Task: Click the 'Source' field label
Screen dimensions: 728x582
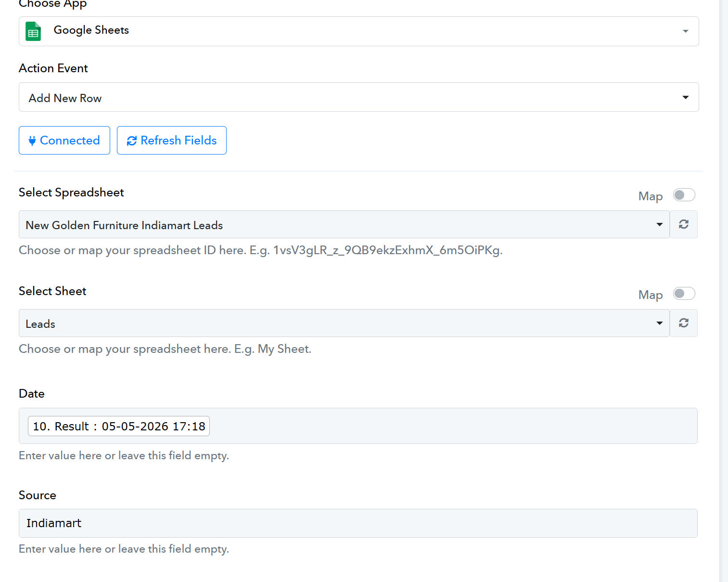Action: pos(38,495)
